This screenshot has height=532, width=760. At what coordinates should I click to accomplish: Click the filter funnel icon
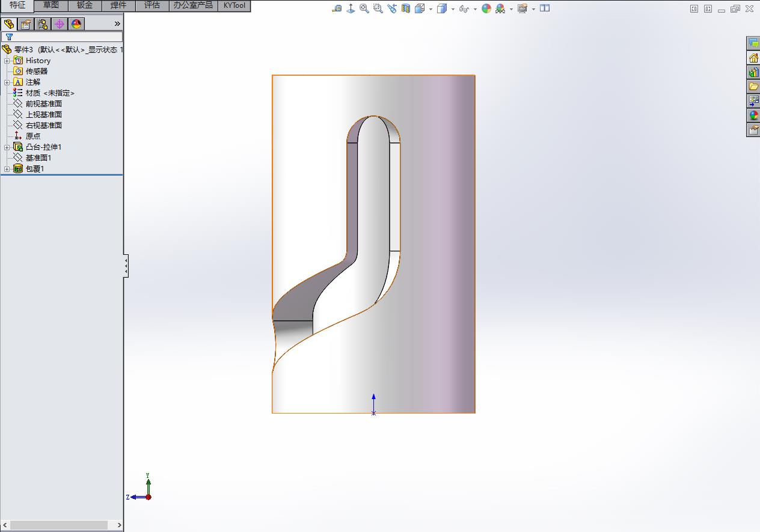pos(9,37)
